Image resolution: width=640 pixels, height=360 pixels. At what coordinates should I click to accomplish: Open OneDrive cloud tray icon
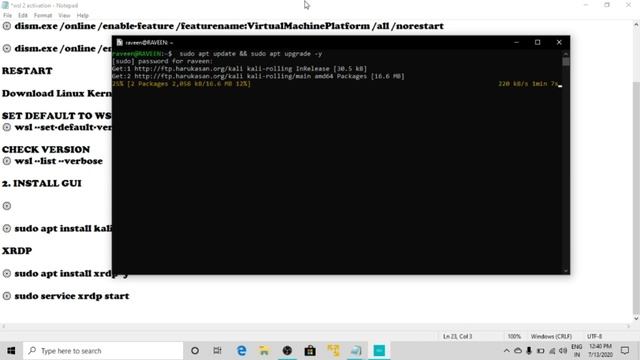[x=518, y=351]
